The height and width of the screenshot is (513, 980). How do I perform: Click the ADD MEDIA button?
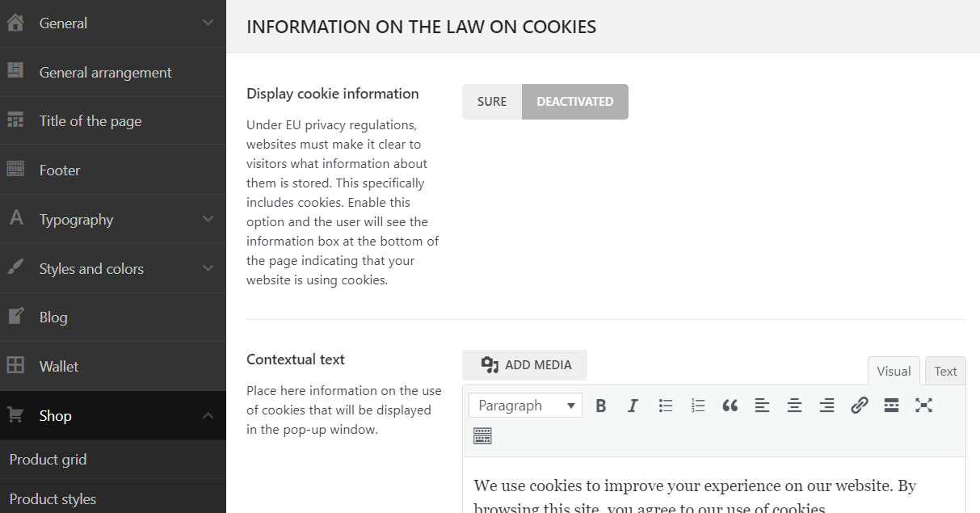coord(525,365)
